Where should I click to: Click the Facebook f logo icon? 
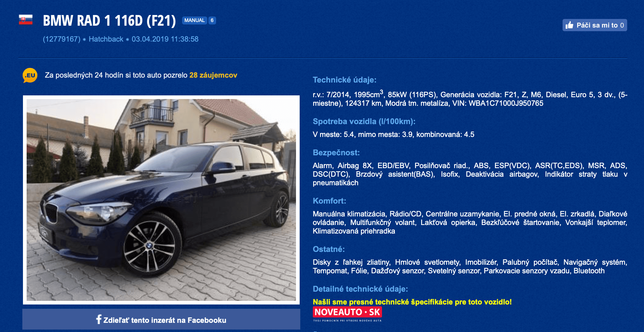(x=99, y=319)
